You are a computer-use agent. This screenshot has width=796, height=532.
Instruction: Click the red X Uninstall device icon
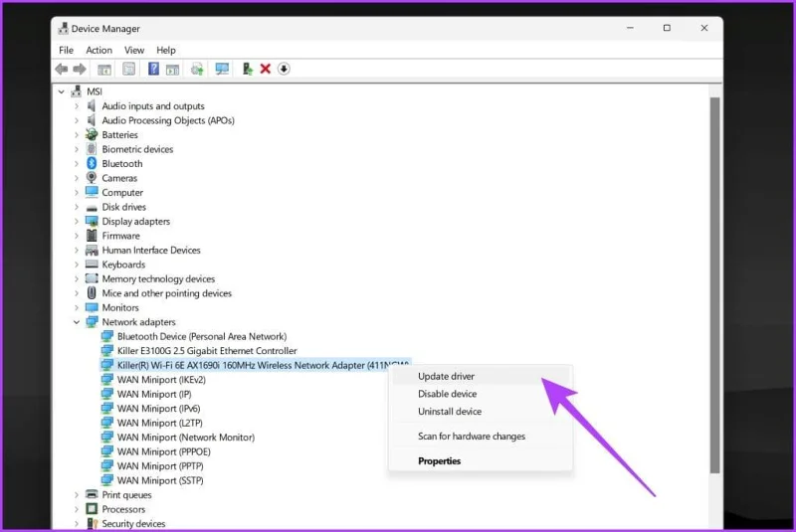[265, 69]
